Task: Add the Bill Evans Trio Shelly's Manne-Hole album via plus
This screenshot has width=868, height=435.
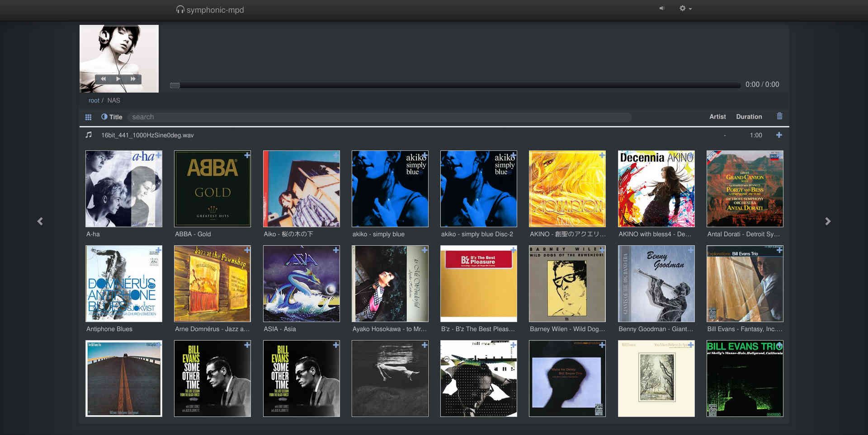Action: (x=779, y=345)
